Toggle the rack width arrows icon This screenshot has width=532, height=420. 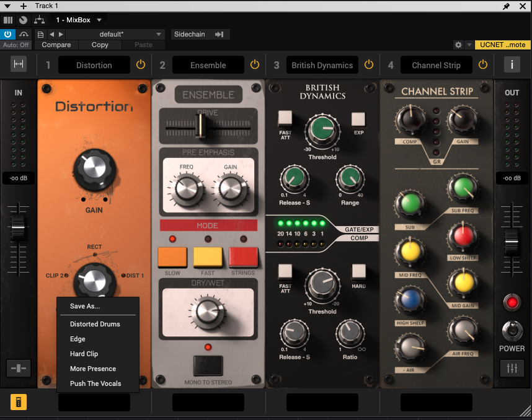point(19,64)
